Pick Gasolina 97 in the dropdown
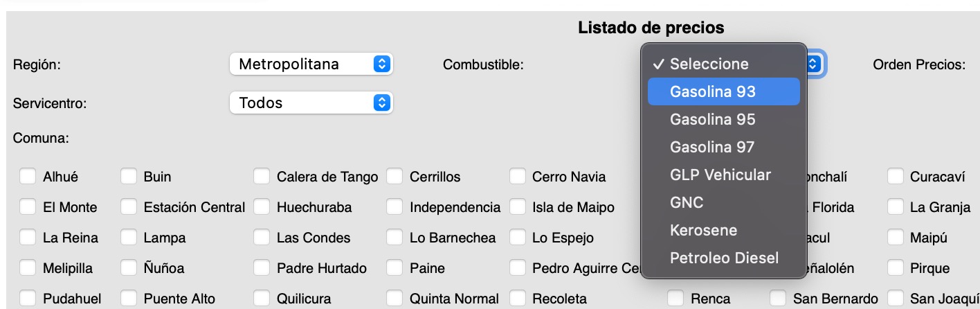Screen dimensions: 980x309 pos(712,147)
